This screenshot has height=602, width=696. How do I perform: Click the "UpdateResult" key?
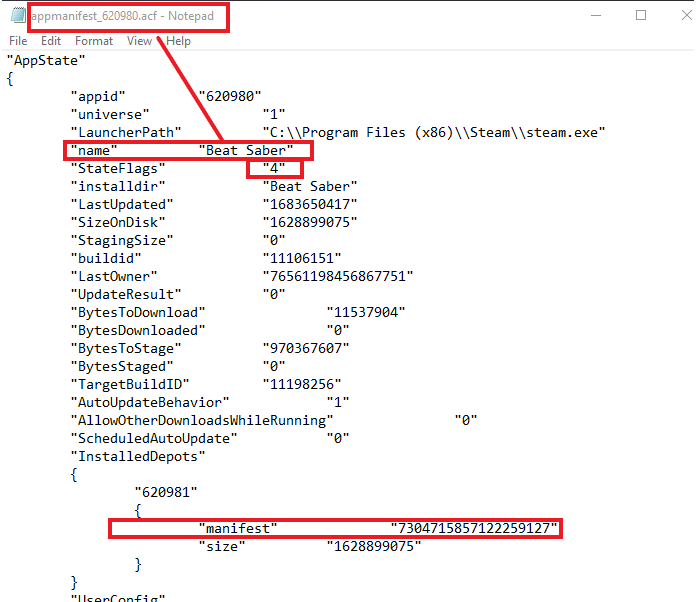point(126,294)
